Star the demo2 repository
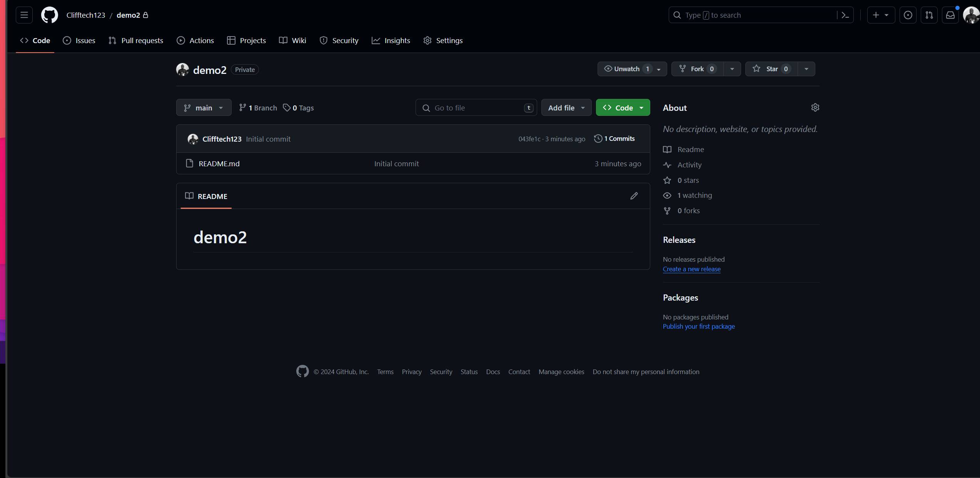Image resolution: width=980 pixels, height=478 pixels. coord(771,69)
